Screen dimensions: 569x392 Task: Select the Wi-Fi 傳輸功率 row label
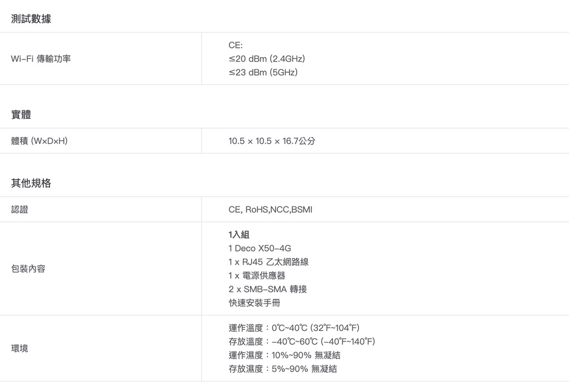click(41, 58)
